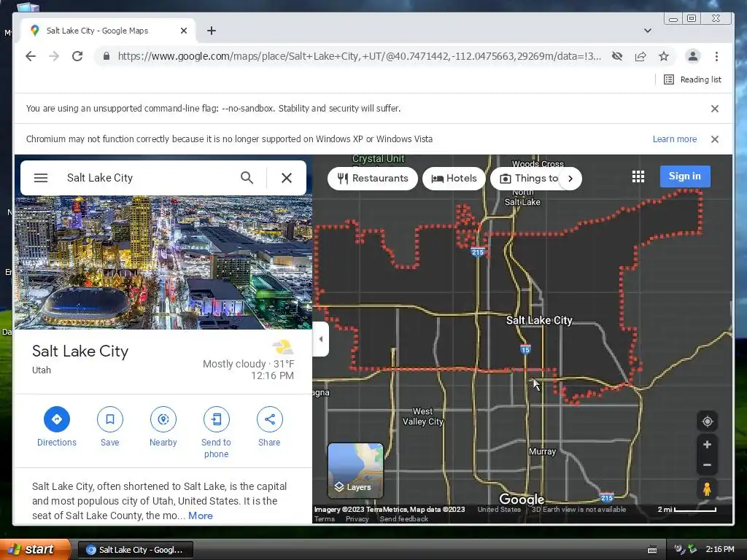Image resolution: width=747 pixels, height=560 pixels.
Task: Click the taskbar clock
Action: 720,550
